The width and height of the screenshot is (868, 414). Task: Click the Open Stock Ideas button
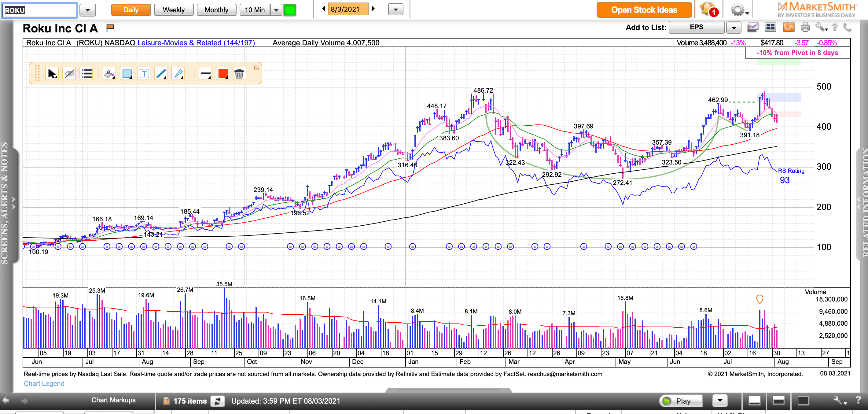pyautogui.click(x=644, y=10)
